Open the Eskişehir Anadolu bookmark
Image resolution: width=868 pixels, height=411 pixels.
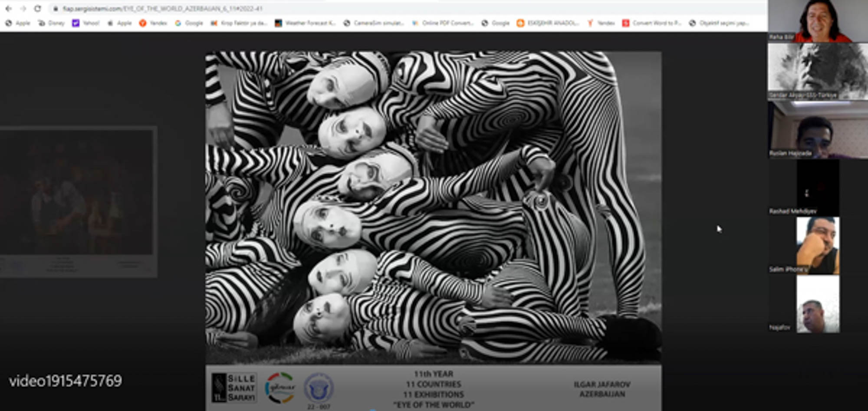coord(548,23)
